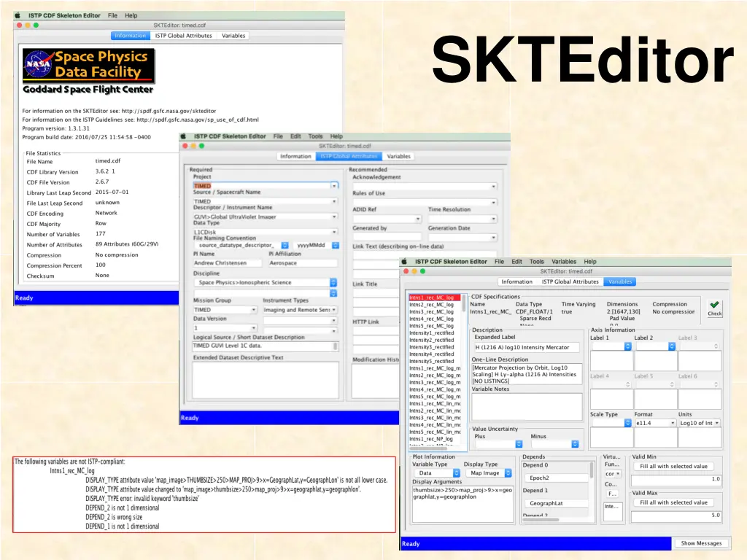
Task: Click the green checkmark Check button
Action: pyautogui.click(x=714, y=308)
